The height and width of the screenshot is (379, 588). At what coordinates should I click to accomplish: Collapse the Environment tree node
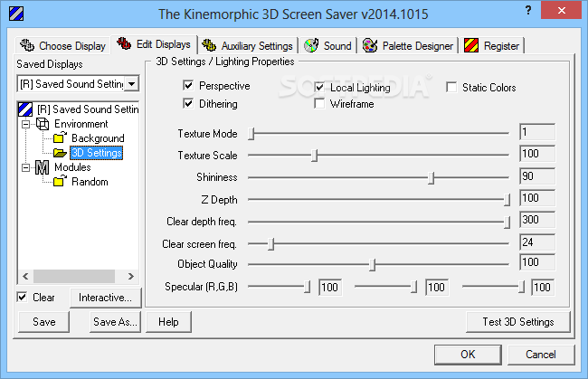25,124
